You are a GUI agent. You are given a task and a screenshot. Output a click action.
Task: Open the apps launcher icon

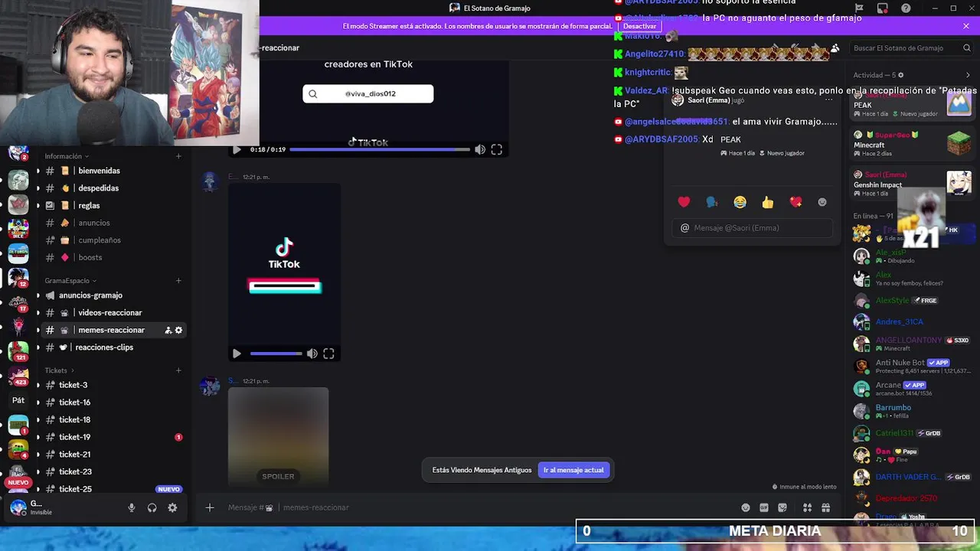coord(807,507)
